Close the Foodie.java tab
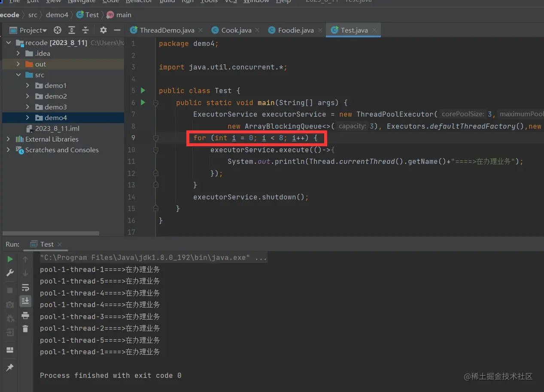This screenshot has height=392, width=544. [320, 30]
